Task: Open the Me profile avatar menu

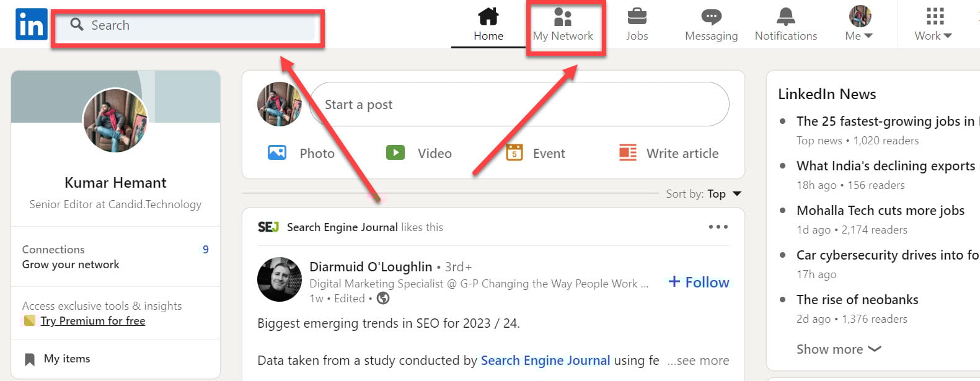Action: pos(860,16)
